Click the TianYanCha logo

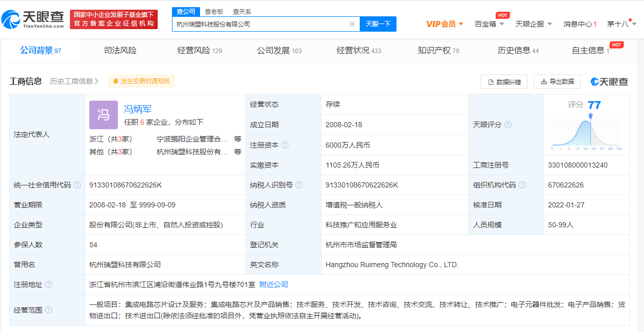[33, 19]
